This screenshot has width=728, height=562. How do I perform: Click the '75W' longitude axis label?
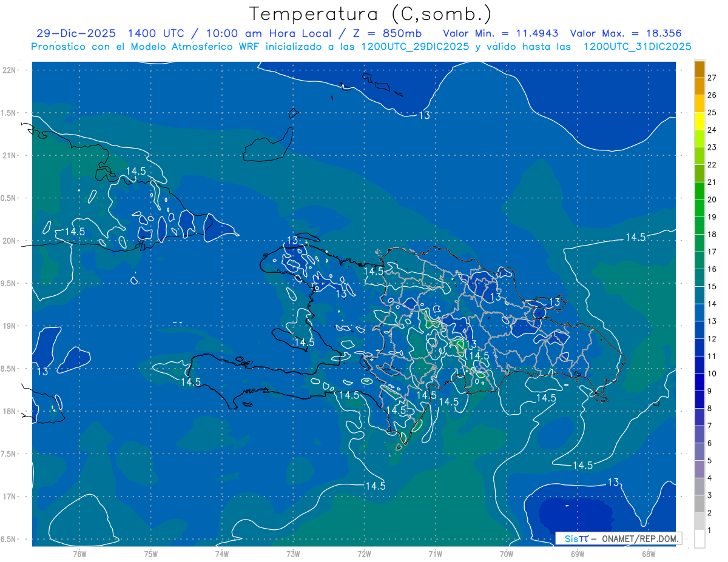point(151,554)
